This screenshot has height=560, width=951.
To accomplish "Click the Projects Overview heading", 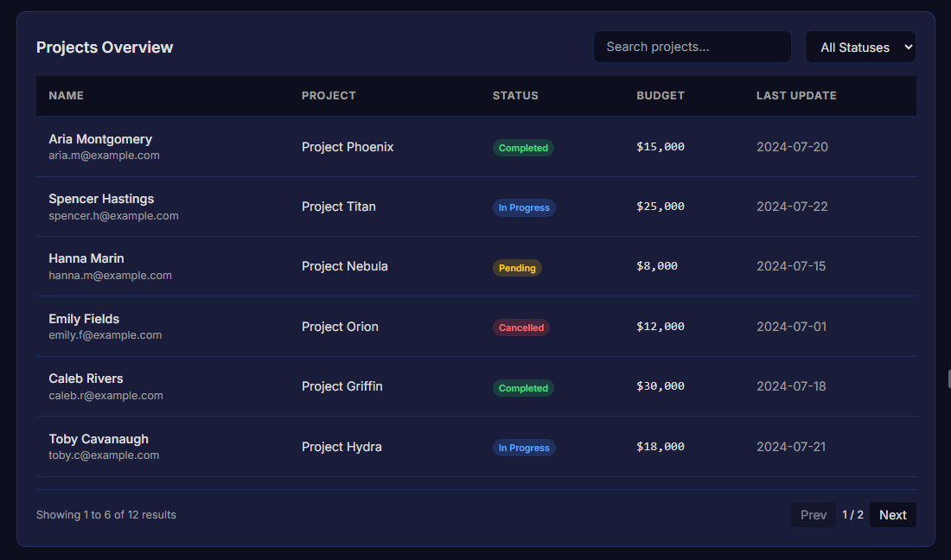I will [105, 48].
